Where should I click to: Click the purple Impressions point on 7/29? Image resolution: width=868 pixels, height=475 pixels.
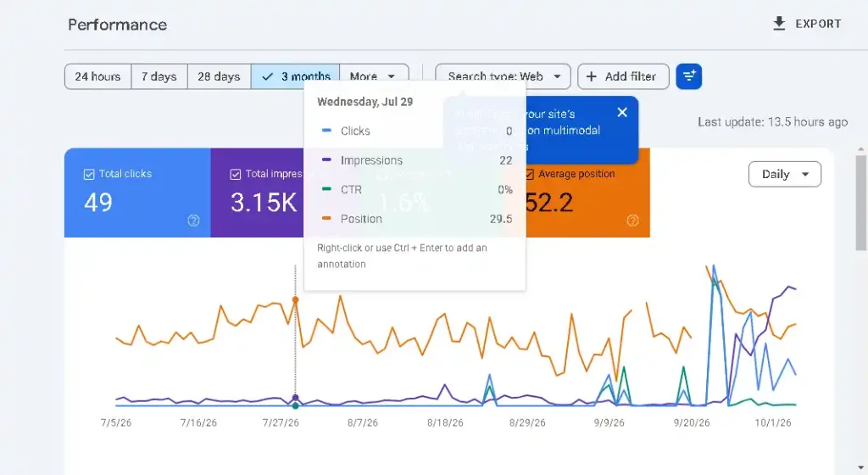[x=295, y=398]
